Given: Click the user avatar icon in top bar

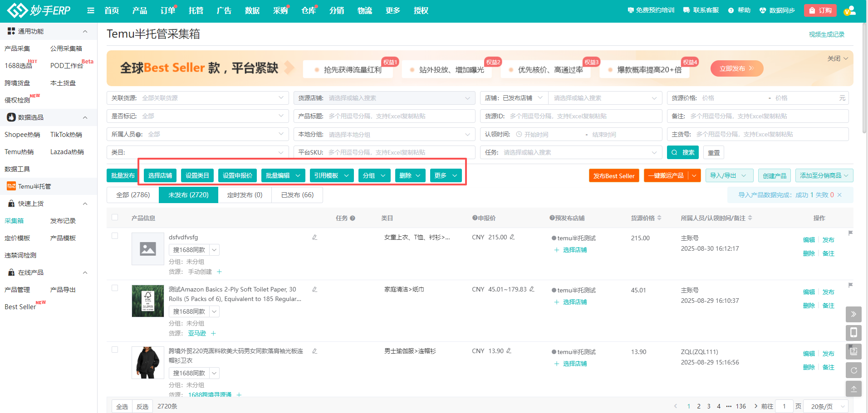Looking at the screenshot, I should [x=849, y=10].
